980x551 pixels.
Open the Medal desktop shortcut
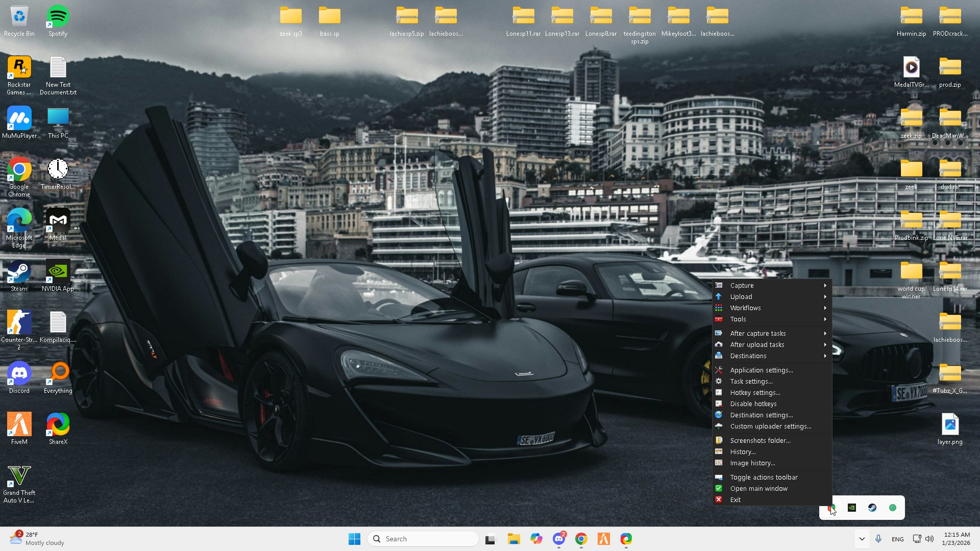(x=58, y=221)
